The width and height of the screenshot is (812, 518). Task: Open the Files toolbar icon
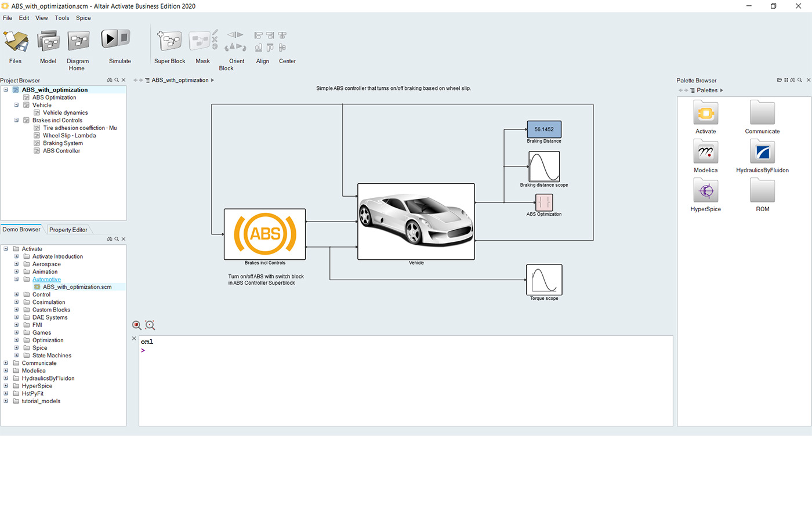click(x=16, y=42)
